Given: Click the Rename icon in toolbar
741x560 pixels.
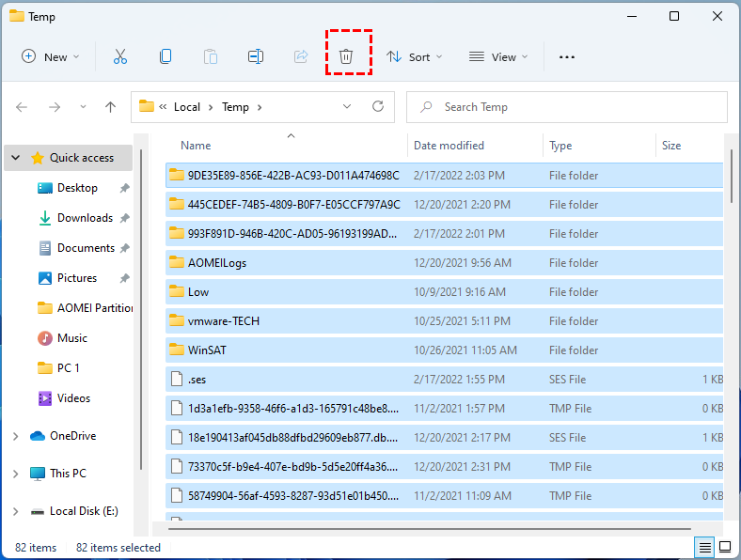Looking at the screenshot, I should point(255,56).
